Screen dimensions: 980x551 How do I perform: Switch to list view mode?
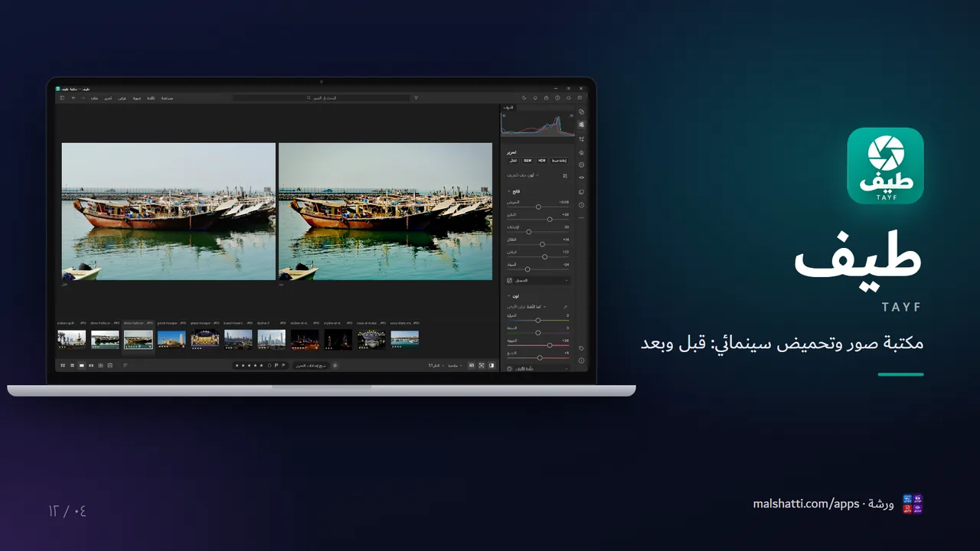(73, 366)
